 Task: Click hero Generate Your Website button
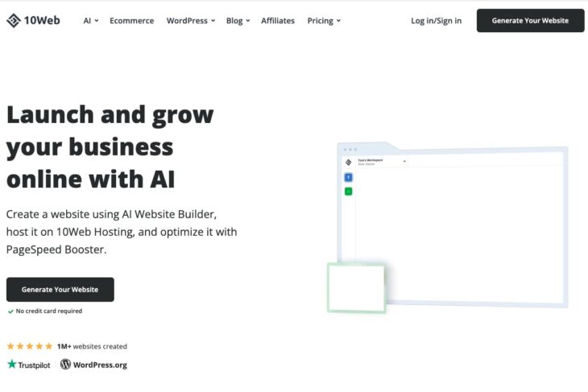click(60, 289)
